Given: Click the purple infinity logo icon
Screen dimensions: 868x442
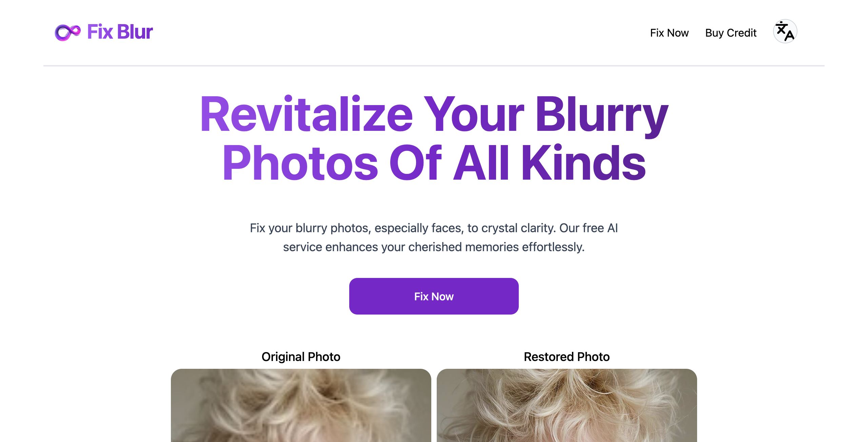Looking at the screenshot, I should pos(68,33).
